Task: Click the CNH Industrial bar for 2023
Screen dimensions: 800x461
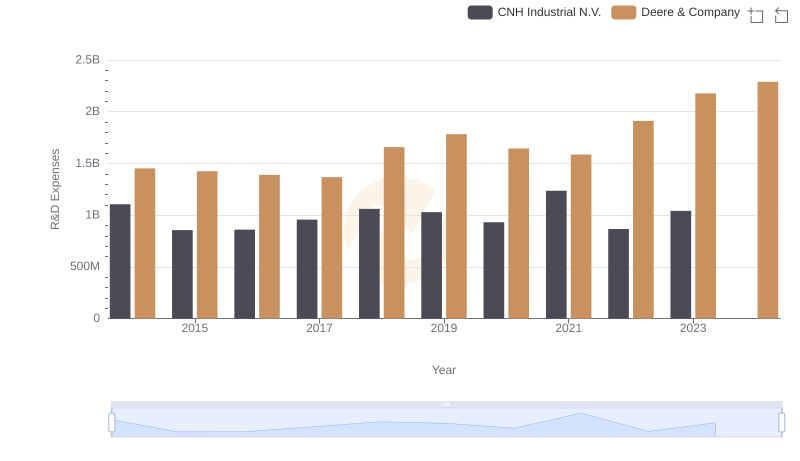Action: coord(681,265)
